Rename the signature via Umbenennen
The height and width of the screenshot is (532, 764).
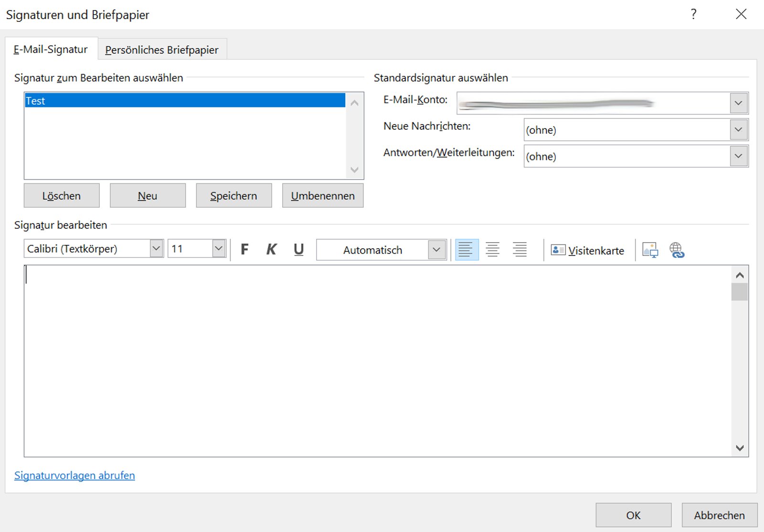click(322, 195)
